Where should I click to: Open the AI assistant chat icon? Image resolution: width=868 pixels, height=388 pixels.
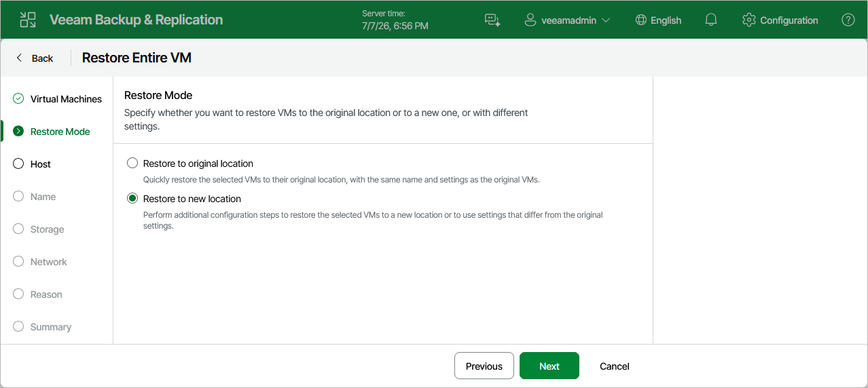(x=492, y=20)
